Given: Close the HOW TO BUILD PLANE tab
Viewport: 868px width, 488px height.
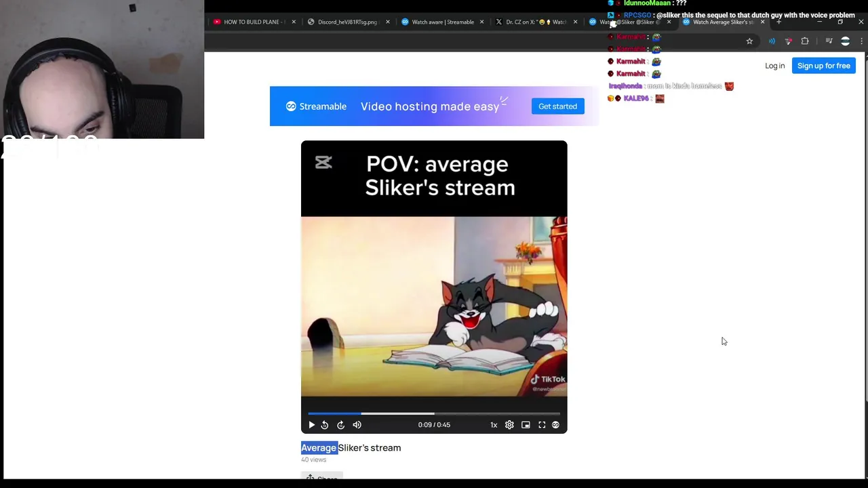Looking at the screenshot, I should coord(294,22).
